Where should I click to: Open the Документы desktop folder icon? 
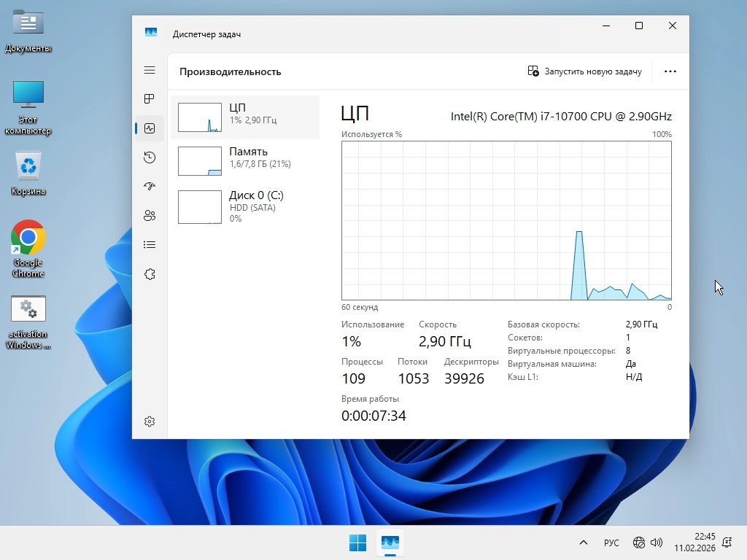28,31
